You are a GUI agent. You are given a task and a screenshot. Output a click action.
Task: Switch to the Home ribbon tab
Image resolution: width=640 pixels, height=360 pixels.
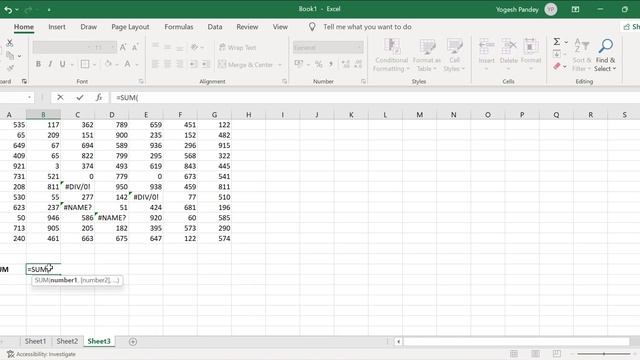point(24,27)
